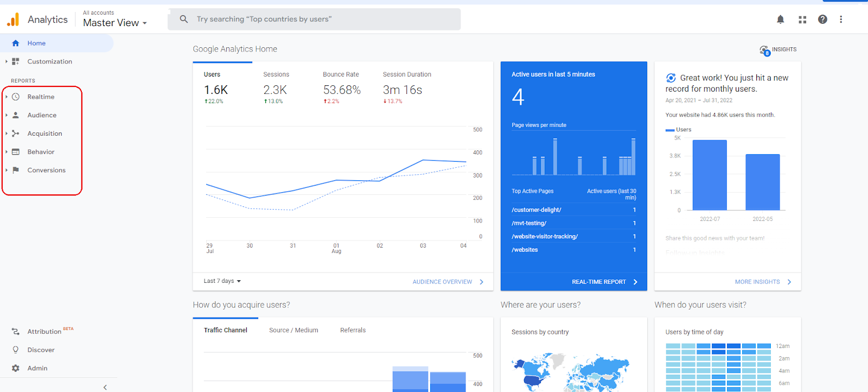The image size is (868, 392).
Task: Click the Admin gear icon
Action: click(16, 368)
